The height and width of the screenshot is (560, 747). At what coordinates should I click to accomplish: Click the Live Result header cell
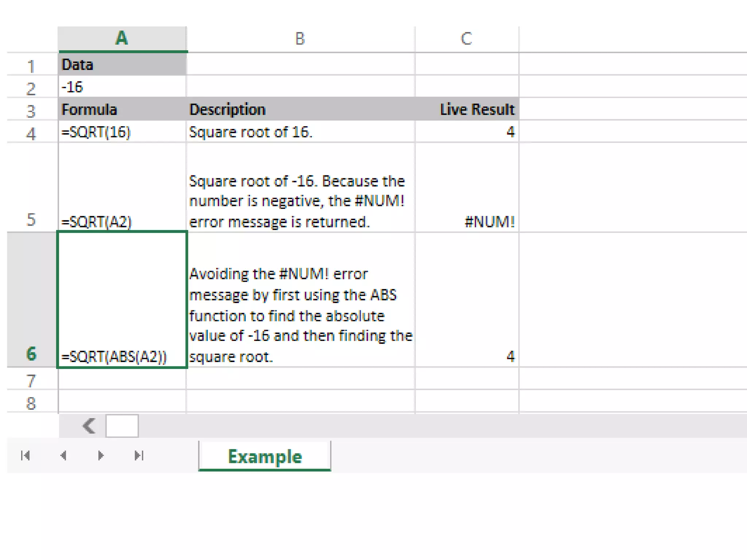point(467,109)
